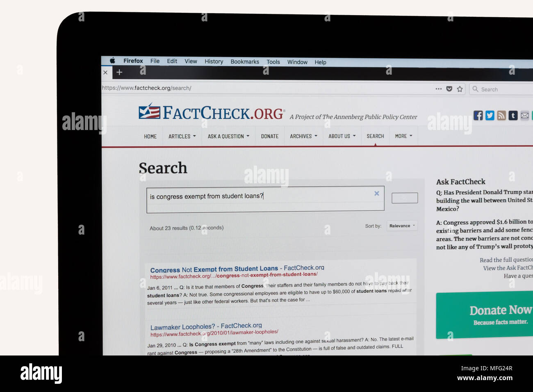Click the email envelope icon
The image size is (533, 392).
(525, 116)
